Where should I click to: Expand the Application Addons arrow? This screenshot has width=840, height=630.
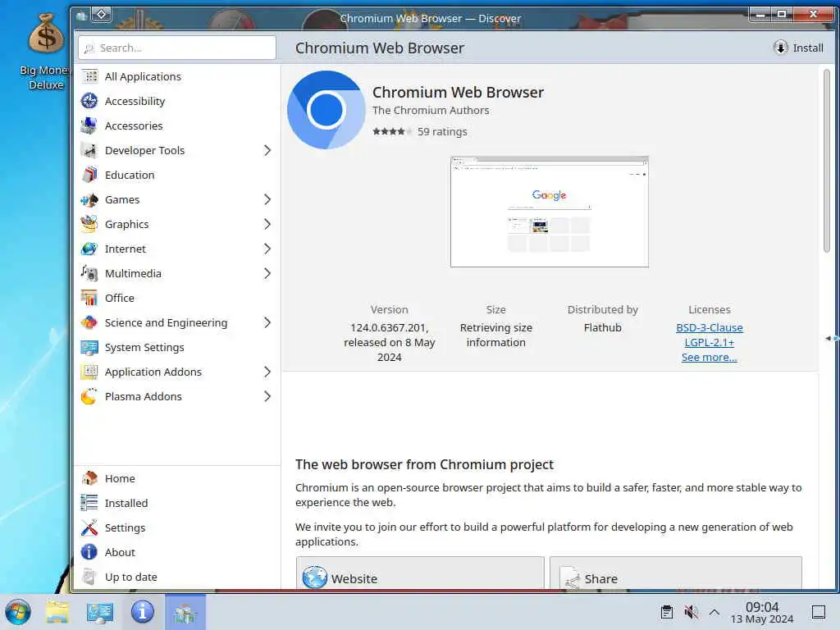click(267, 372)
